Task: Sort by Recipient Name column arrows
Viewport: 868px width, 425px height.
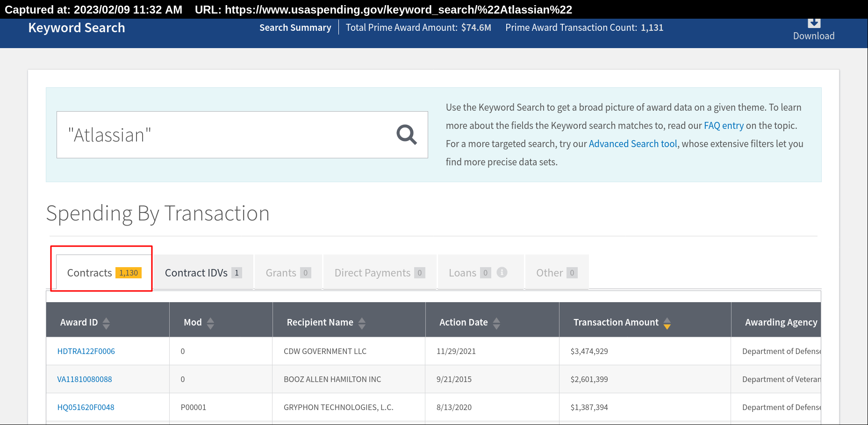Action: (362, 323)
